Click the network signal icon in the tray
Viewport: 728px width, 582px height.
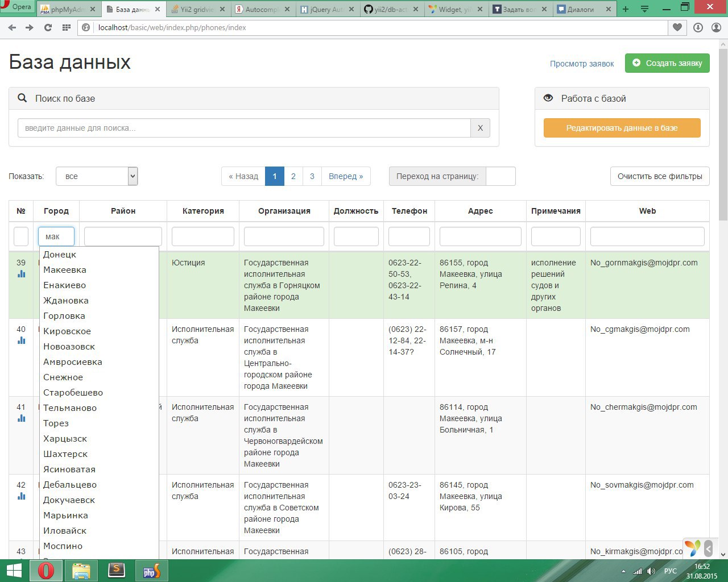638,571
